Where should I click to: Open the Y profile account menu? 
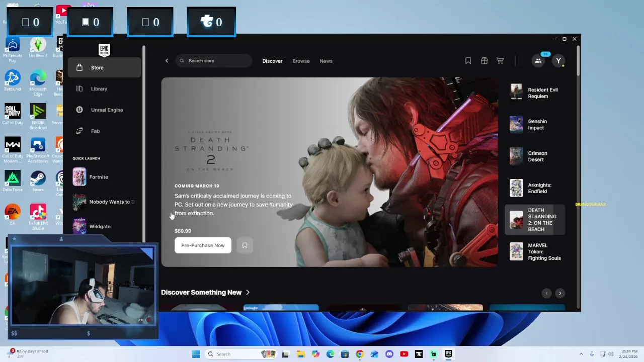(558, 61)
